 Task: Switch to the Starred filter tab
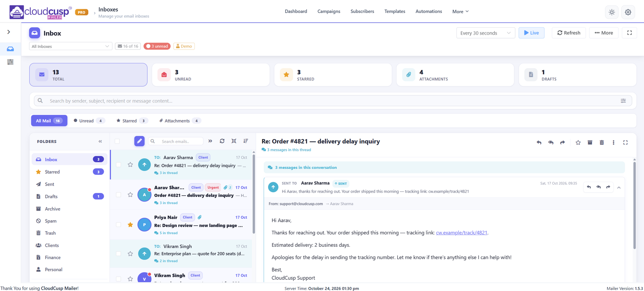click(132, 121)
